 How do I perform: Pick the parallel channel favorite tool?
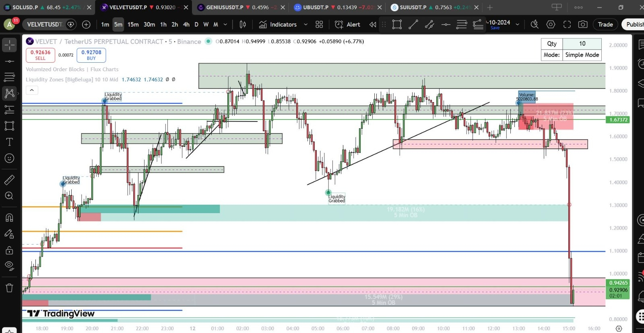(x=429, y=25)
